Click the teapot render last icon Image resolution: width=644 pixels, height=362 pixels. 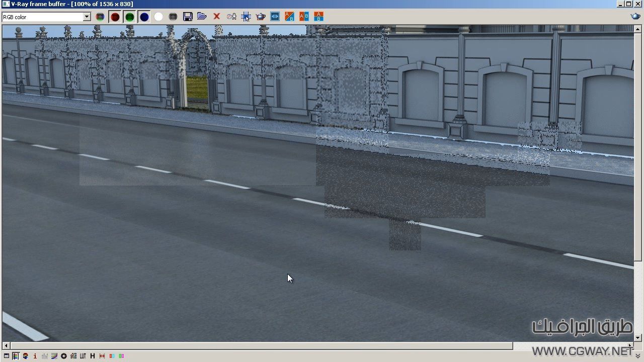[261, 17]
